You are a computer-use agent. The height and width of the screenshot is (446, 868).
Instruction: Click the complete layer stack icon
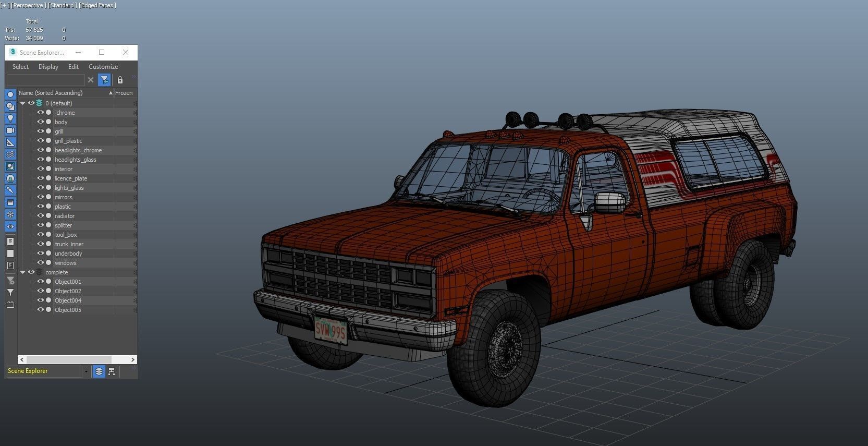click(39, 272)
